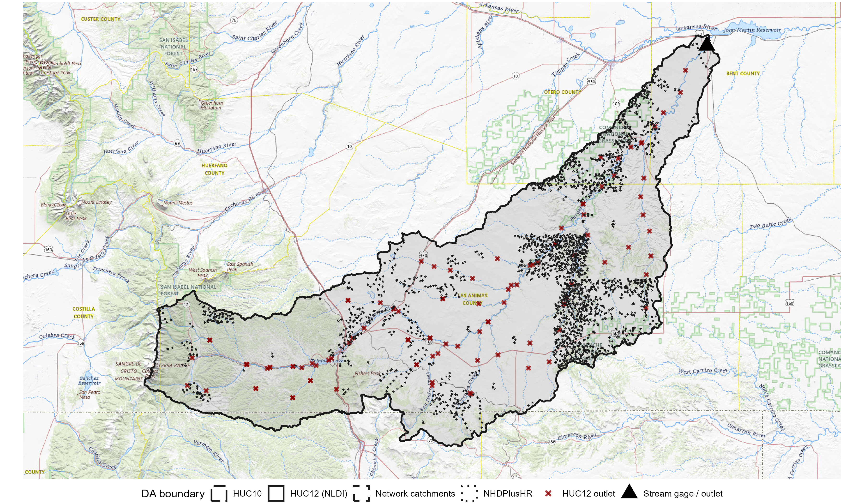Screen dimensions: 864x504
Task: Click the highway 78 shield
Action: [x=234, y=20]
